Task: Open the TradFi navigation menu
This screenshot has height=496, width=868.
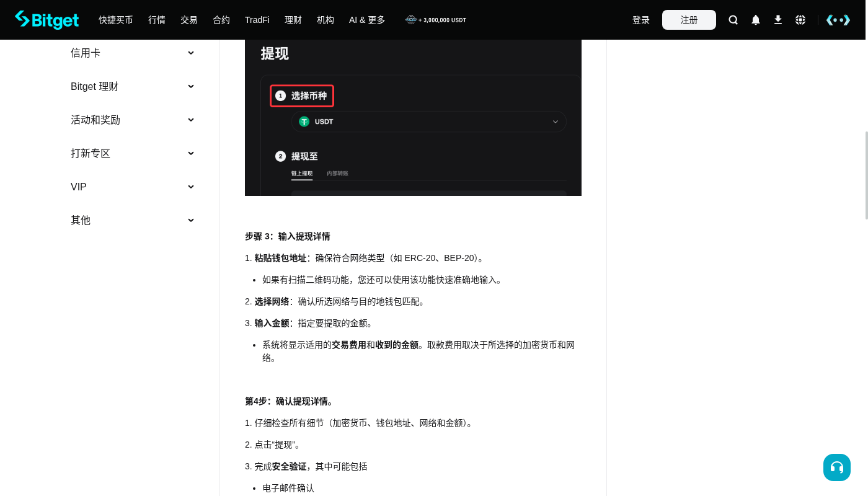Action: pos(257,20)
